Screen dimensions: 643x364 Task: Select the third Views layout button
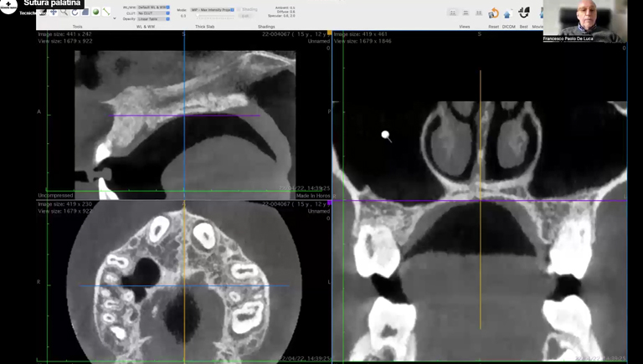tap(479, 13)
